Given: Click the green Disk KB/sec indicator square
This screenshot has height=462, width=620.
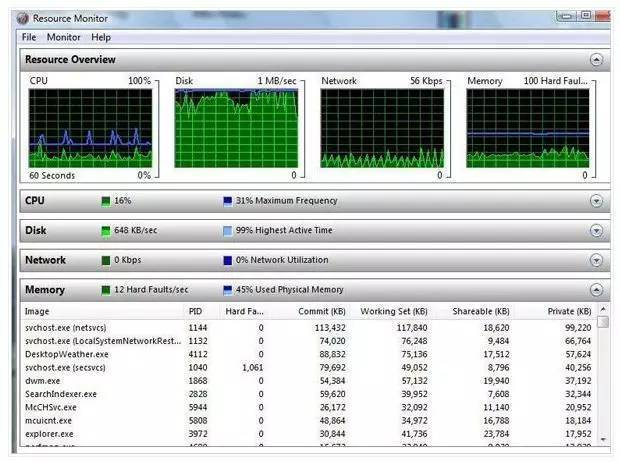Looking at the screenshot, I should pyautogui.click(x=106, y=231).
